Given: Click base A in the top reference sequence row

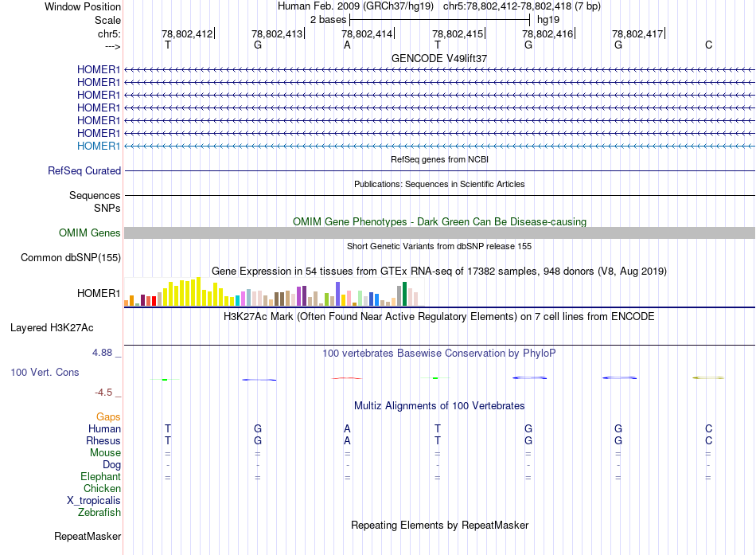Looking at the screenshot, I should tap(347, 45).
